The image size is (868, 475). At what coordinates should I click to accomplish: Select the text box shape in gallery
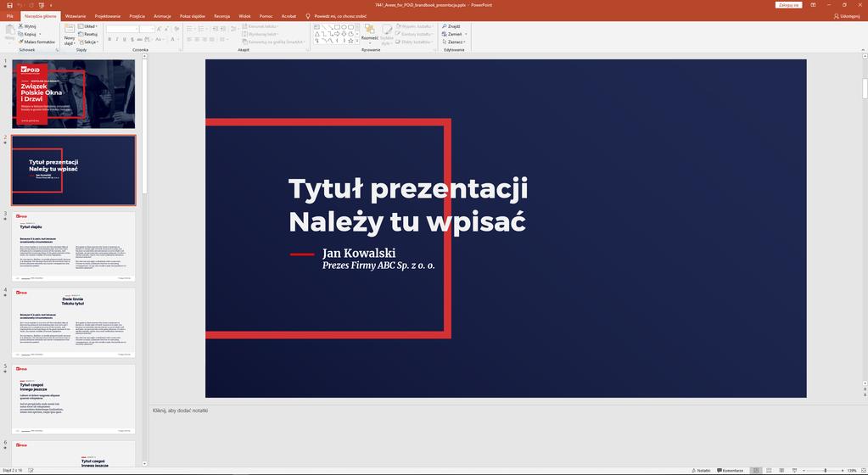coord(316,26)
